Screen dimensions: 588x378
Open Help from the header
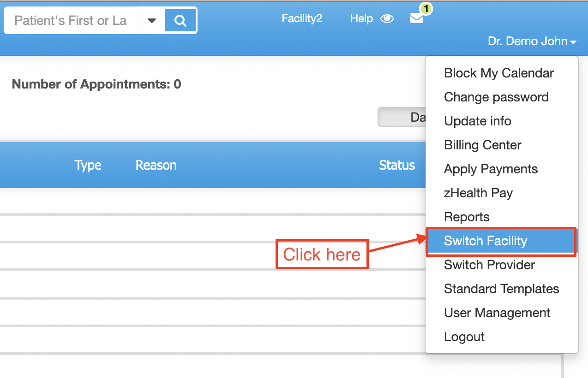pyautogui.click(x=361, y=19)
